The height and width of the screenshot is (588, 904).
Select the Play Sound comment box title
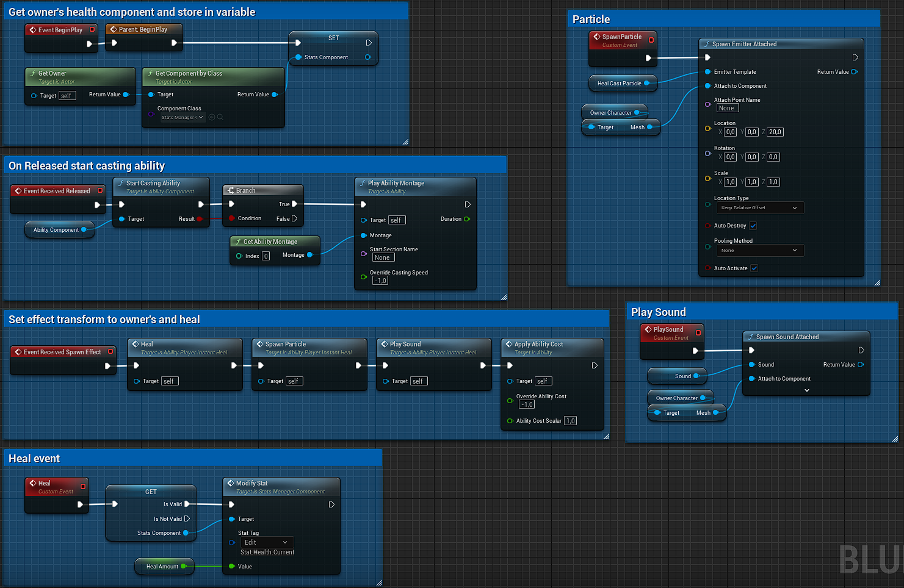tap(658, 312)
